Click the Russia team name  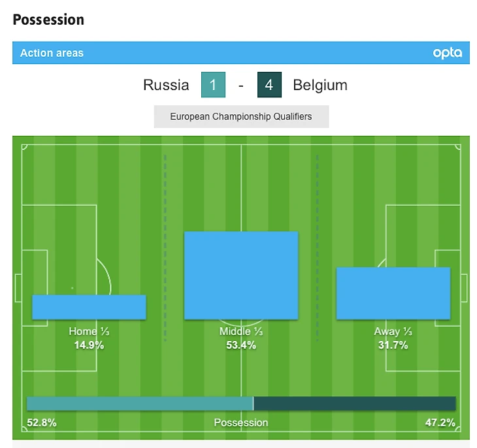(166, 86)
